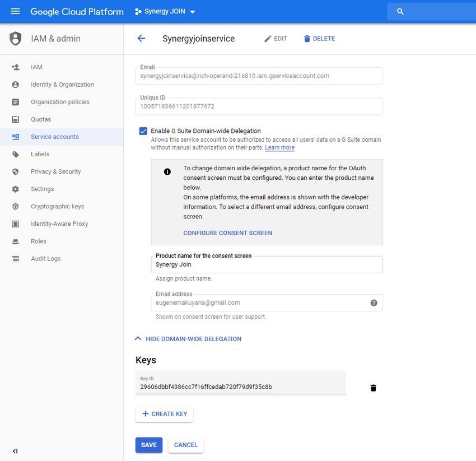
Task: Open Labels in the sidebar
Action: 62,154
